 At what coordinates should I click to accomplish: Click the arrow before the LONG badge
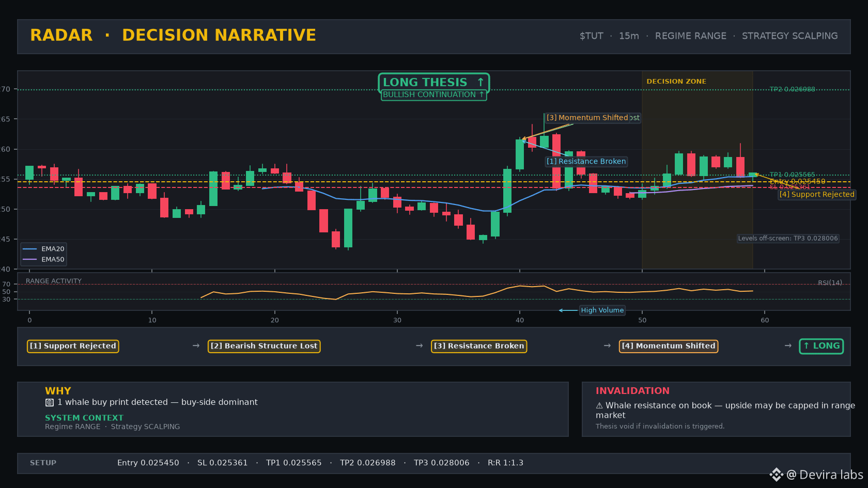pyautogui.click(x=788, y=345)
